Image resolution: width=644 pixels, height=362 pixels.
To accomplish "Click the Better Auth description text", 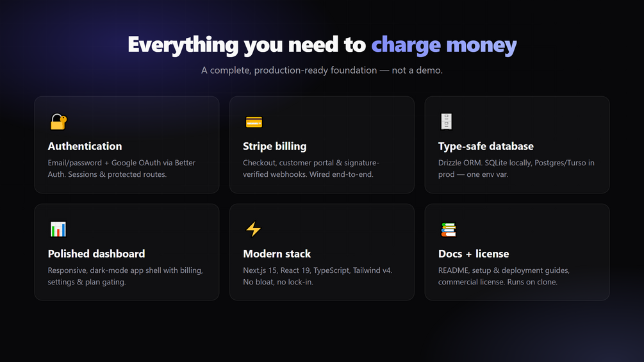I will pos(122,169).
